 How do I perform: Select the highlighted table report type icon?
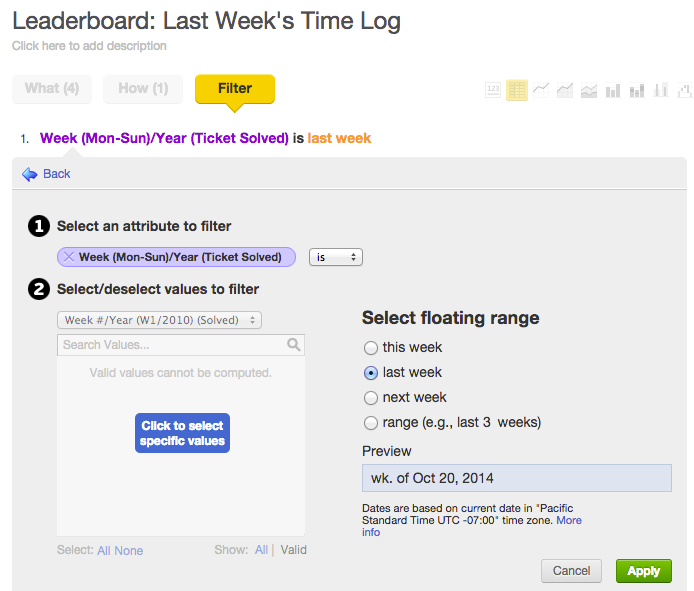click(x=517, y=90)
